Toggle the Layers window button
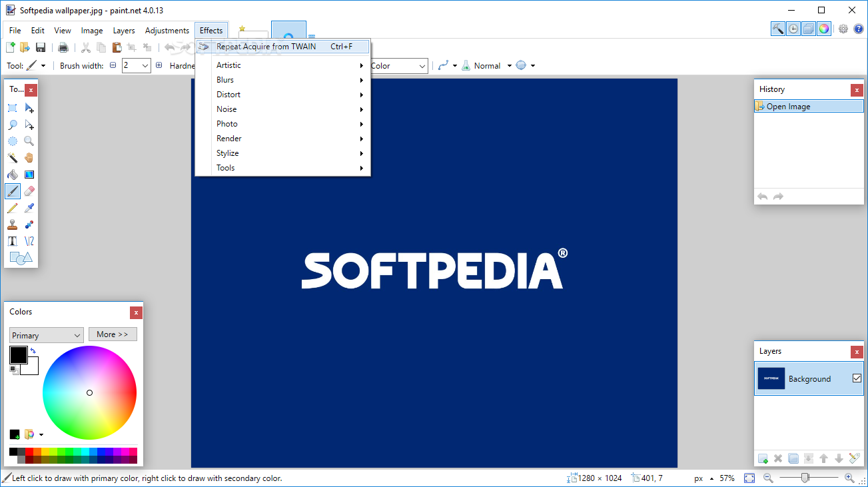 click(809, 29)
